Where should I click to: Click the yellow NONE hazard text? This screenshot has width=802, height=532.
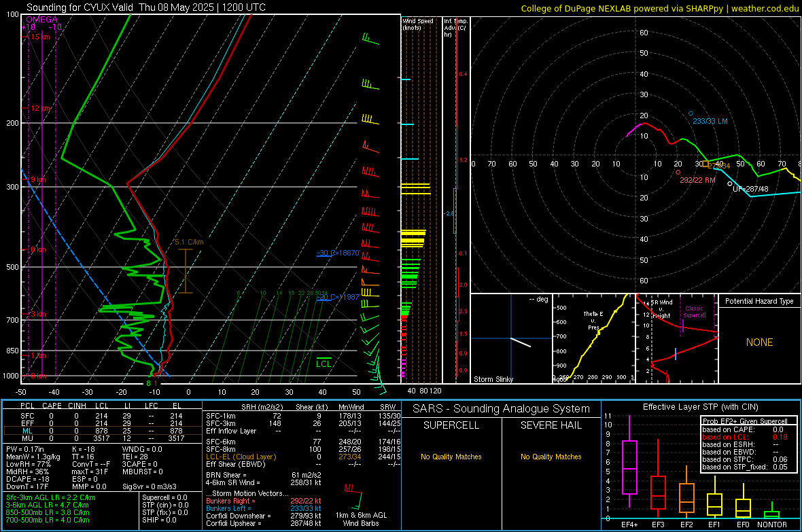759,342
